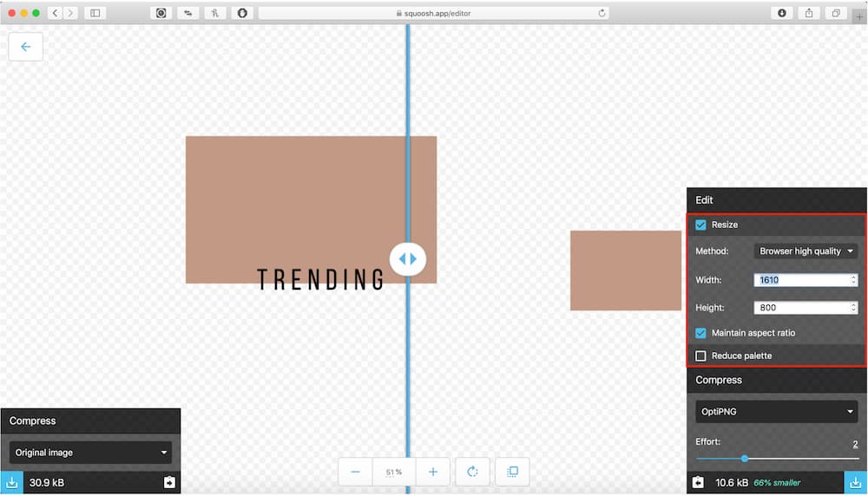868x496 pixels.
Task: Click the 51 % zoom value
Action: (394, 472)
